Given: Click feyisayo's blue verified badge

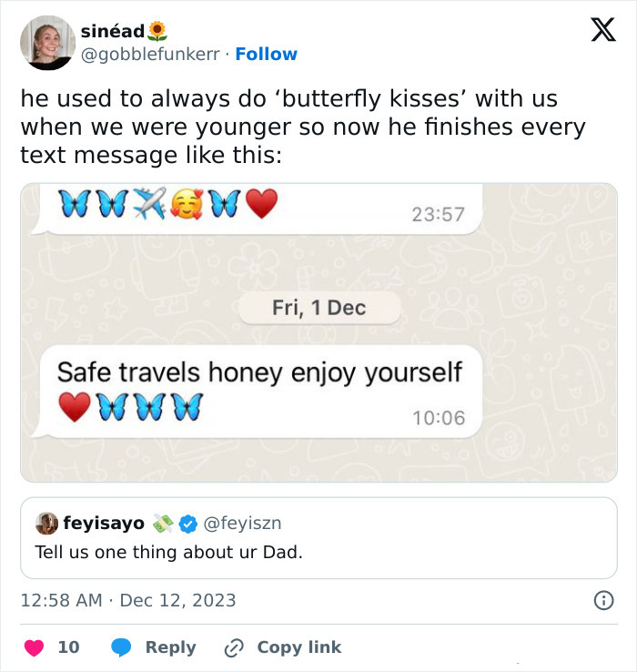Looking at the screenshot, I should pos(188,524).
